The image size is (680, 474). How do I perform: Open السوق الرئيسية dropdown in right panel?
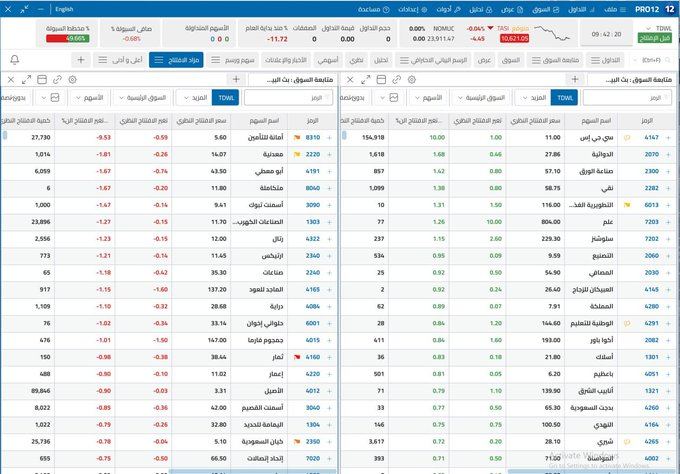[481, 98]
